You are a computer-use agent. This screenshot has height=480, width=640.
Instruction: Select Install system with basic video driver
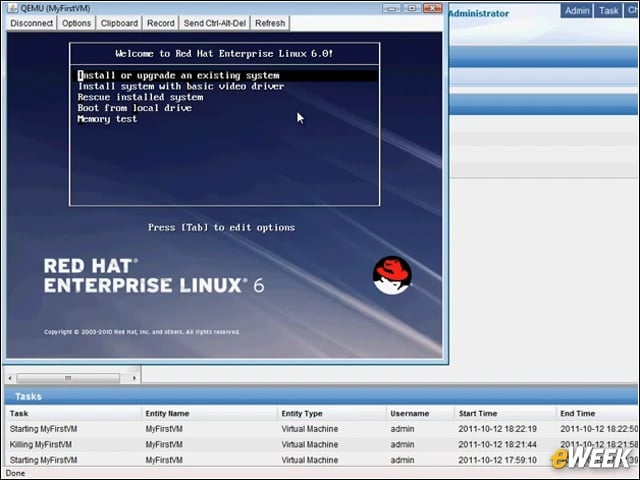[x=181, y=86]
